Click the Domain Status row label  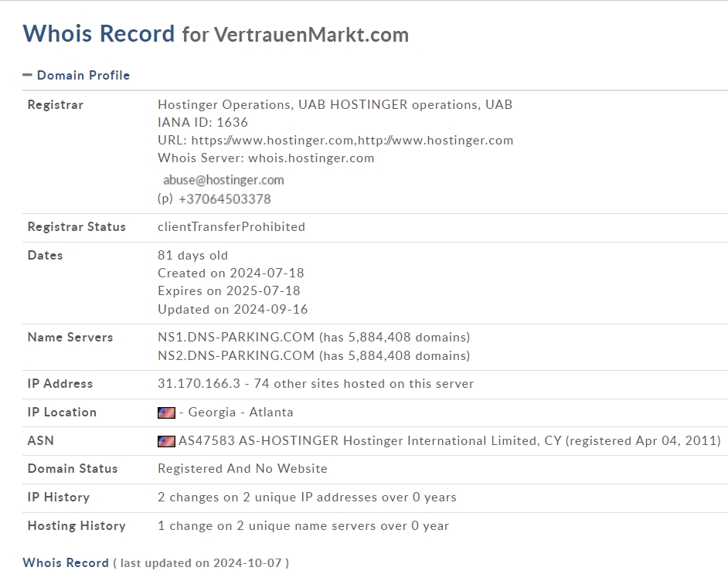[73, 469]
